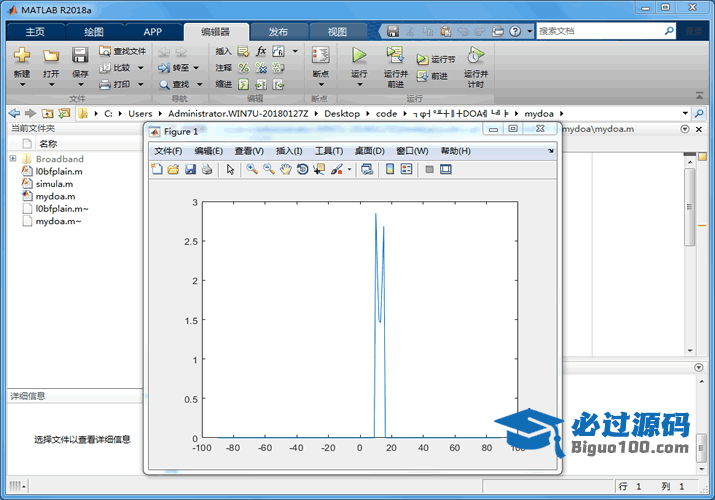
Task: Click 运行并计时 (Run and Time) icon
Action: 475,55
